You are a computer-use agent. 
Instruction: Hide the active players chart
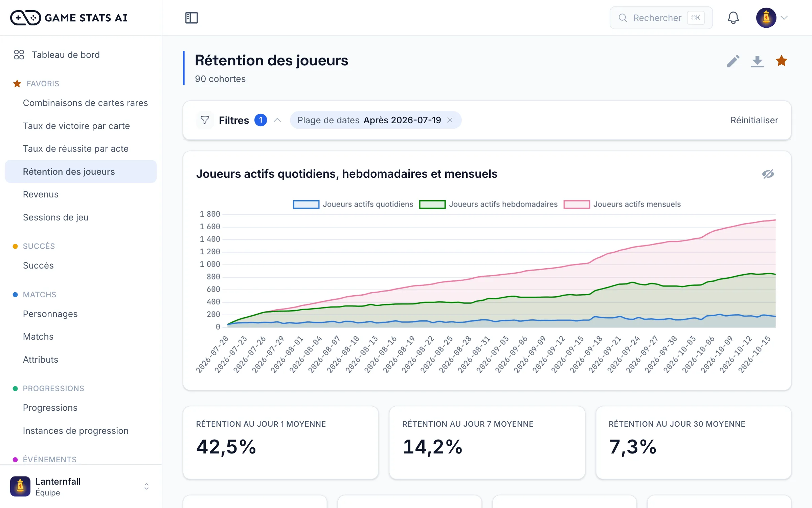point(768,174)
